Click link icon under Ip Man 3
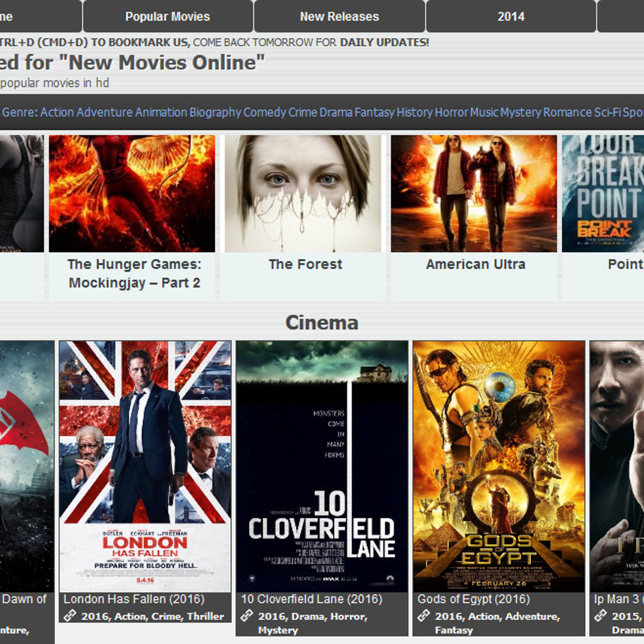 600,615
